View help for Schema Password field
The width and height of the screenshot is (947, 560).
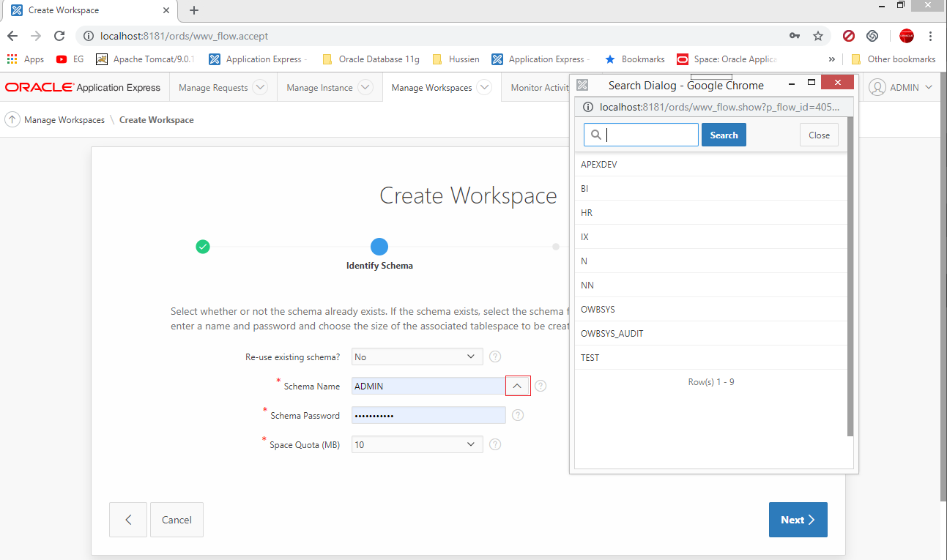[x=516, y=415]
